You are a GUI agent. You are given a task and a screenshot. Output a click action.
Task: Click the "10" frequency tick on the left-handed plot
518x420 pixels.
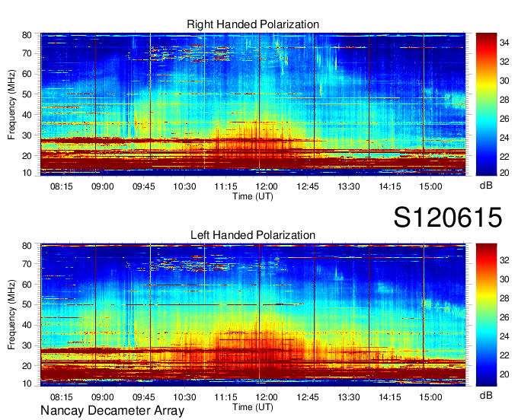click(27, 383)
